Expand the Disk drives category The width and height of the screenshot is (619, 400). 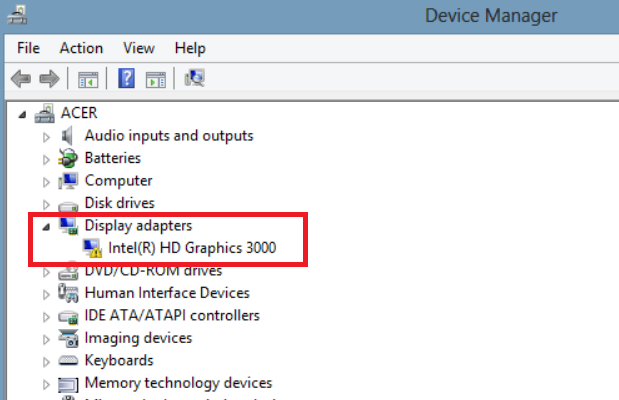click(46, 205)
